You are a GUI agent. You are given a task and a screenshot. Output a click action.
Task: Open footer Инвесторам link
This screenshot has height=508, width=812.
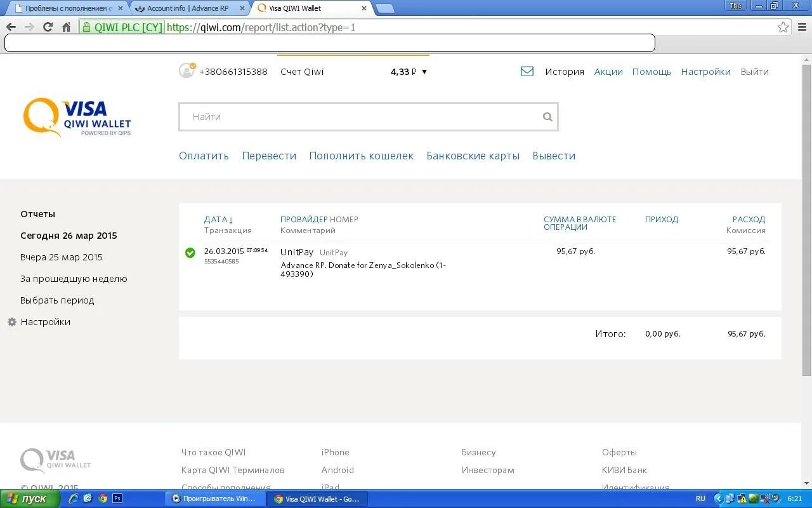(488, 470)
